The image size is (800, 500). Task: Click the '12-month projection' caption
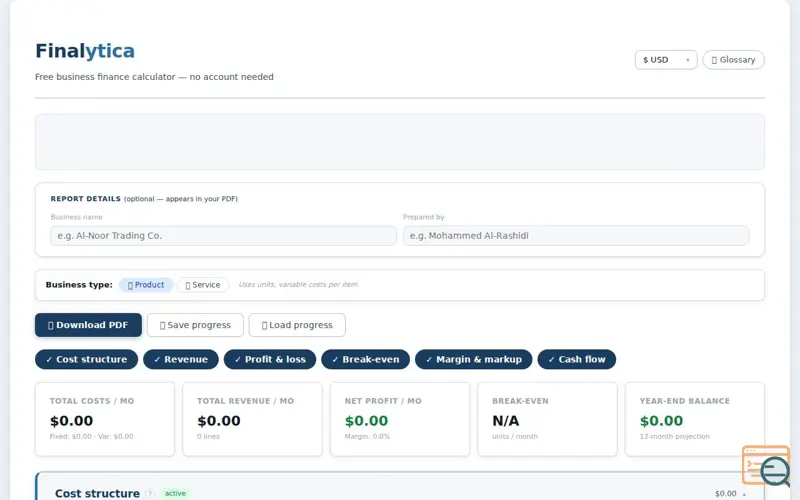click(x=674, y=436)
